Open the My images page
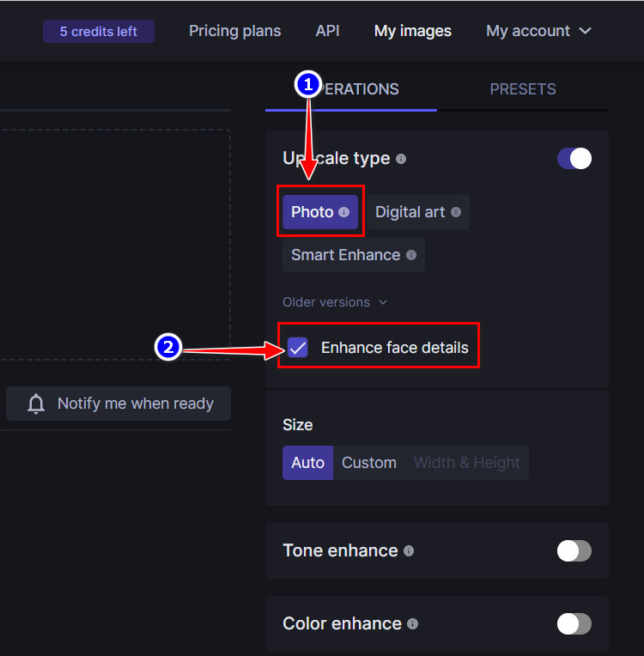This screenshot has width=644, height=656. (x=413, y=31)
